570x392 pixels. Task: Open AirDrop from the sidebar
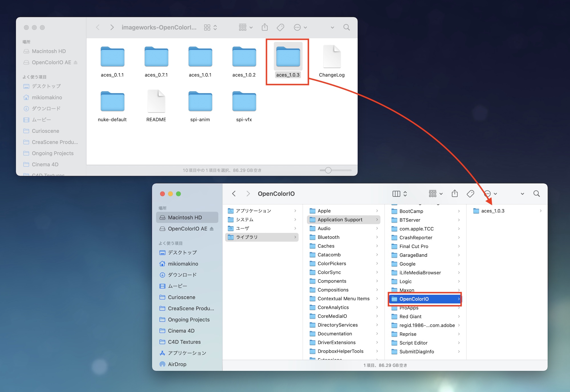(177, 364)
